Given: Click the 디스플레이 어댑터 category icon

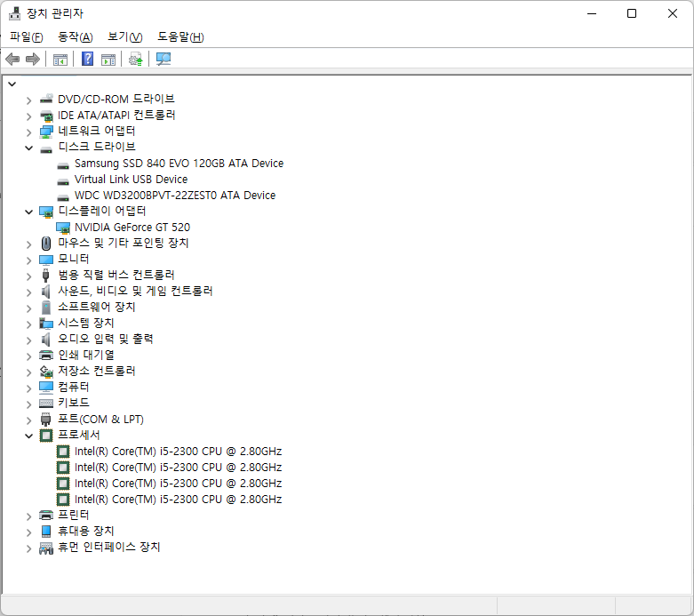Looking at the screenshot, I should tap(46, 212).
